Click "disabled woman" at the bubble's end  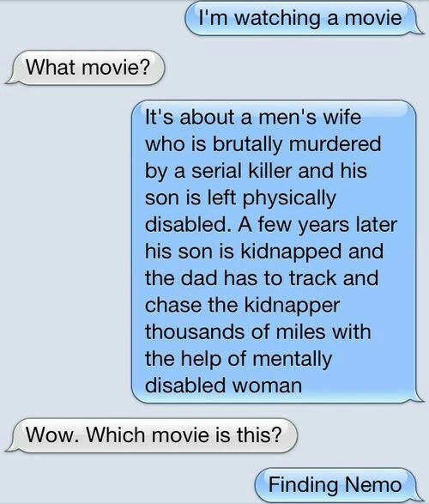[x=223, y=386]
